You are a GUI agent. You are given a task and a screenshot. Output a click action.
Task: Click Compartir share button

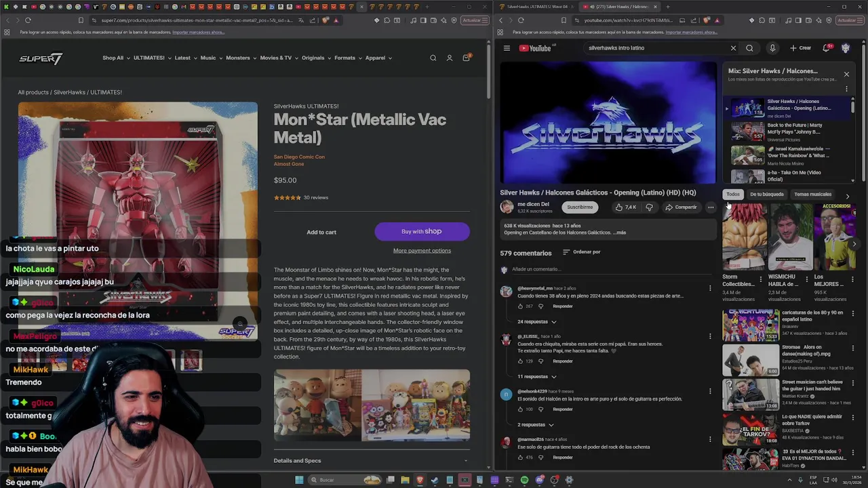point(681,207)
